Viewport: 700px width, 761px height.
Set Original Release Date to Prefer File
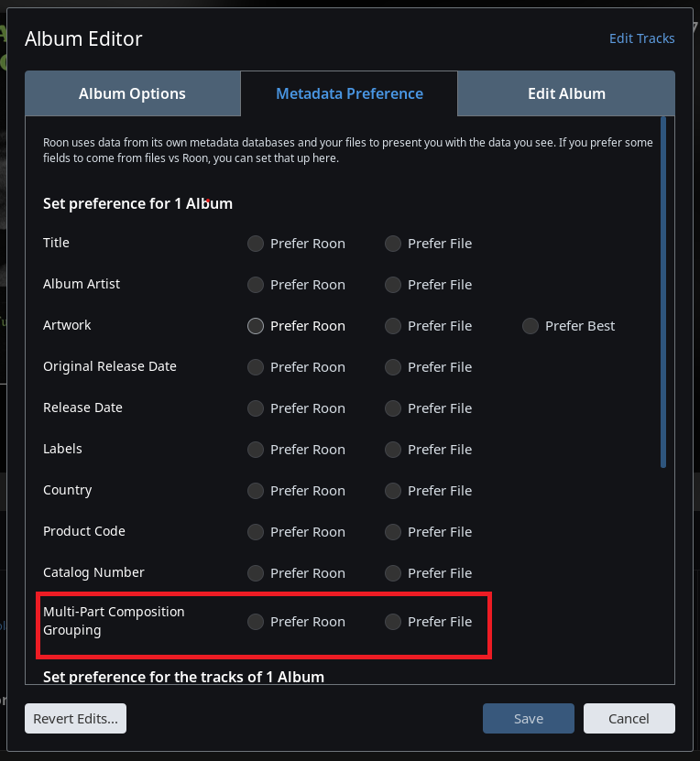[393, 367]
